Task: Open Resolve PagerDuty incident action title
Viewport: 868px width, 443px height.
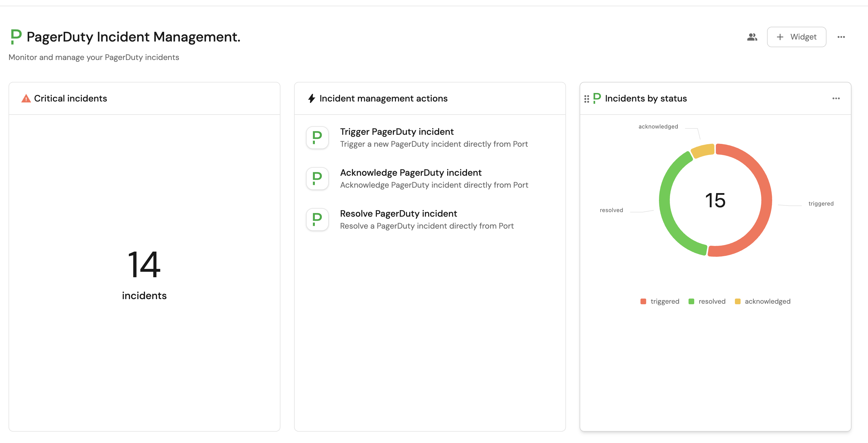Action: point(398,213)
